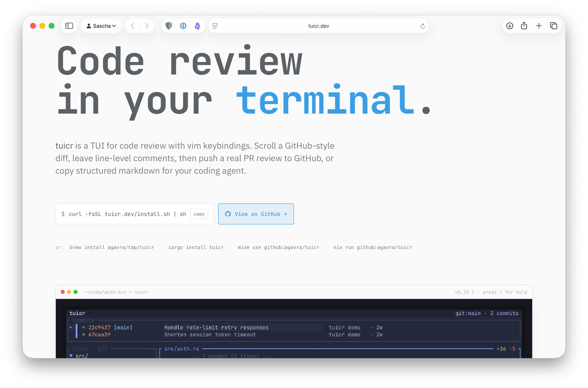Viewport: 588px width, 388px height.
Task: Expand the hidden 5 lines in diff
Action: [x=231, y=356]
